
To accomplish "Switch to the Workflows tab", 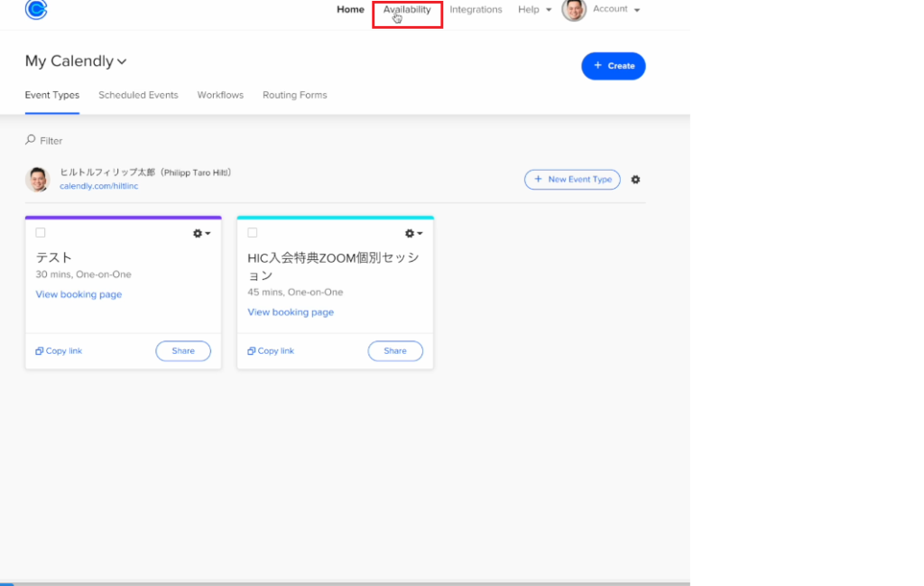I will (220, 95).
